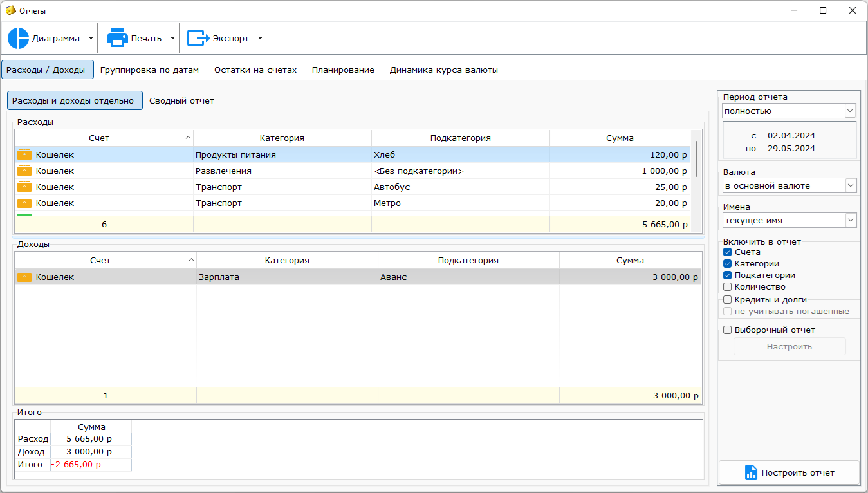Select the Развлечения category cell

click(282, 171)
